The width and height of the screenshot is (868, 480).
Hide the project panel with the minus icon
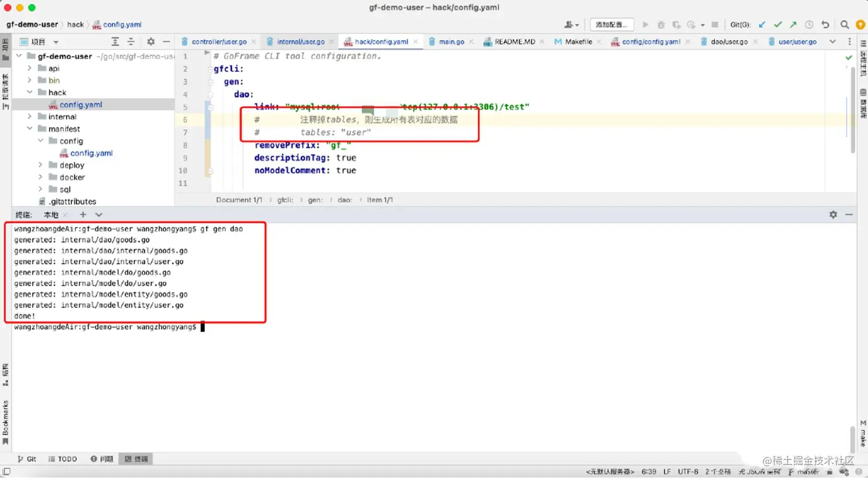[x=166, y=42]
